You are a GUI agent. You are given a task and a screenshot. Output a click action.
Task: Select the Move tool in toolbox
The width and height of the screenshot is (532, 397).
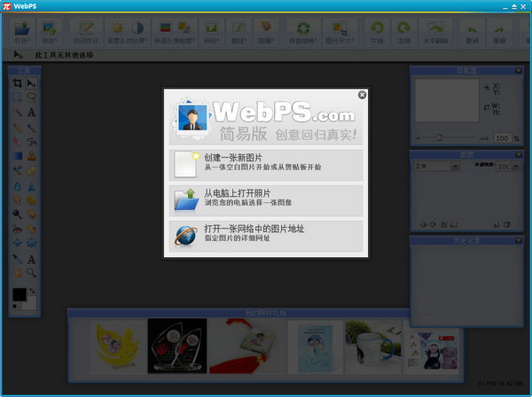click(31, 83)
